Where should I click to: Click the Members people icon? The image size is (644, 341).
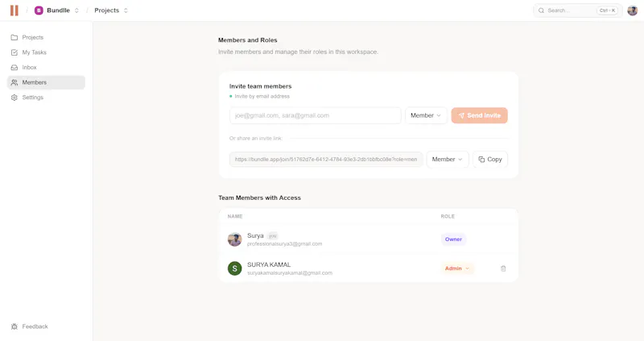tap(14, 82)
